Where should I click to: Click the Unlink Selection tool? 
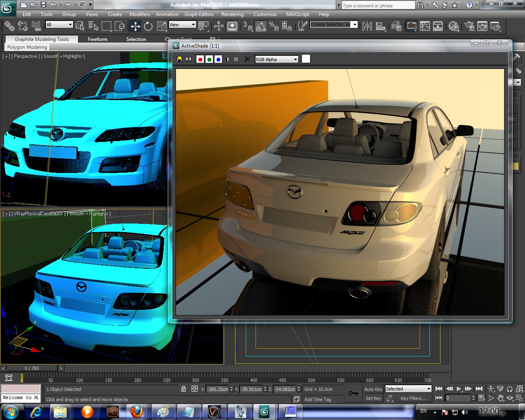(23, 26)
